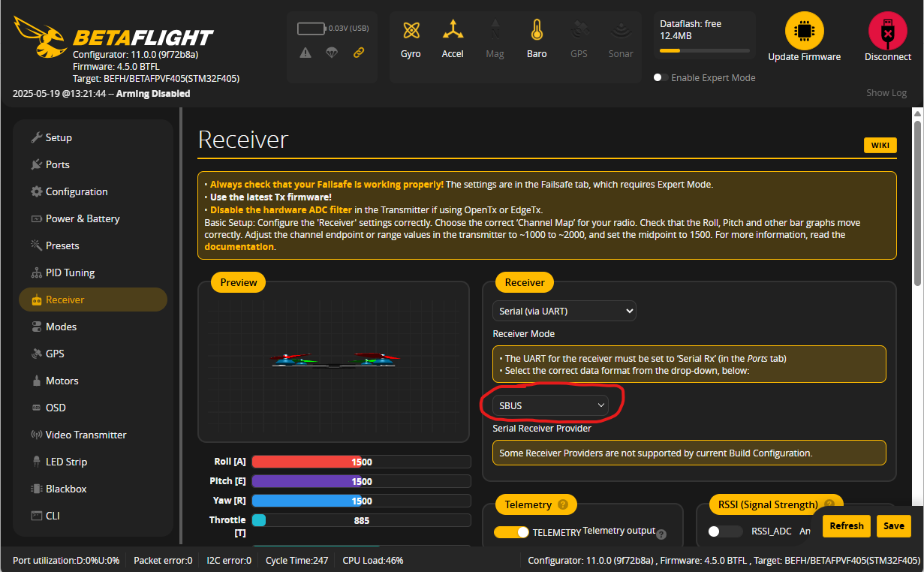Viewport: 924px width, 572px height.
Task: Click the Roll [A] channel bar
Action: pos(361,462)
